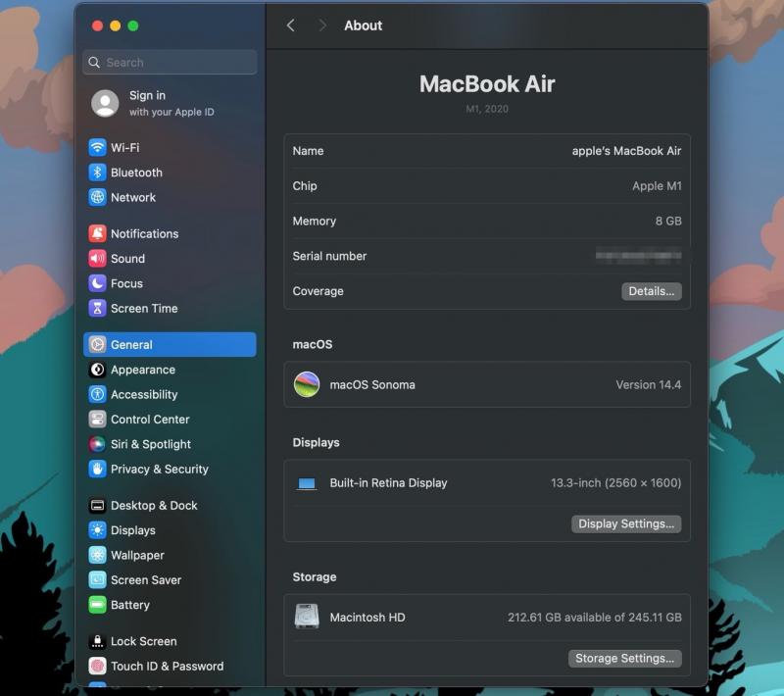
Task: Select the Accessibility icon
Action: pyautogui.click(x=97, y=394)
